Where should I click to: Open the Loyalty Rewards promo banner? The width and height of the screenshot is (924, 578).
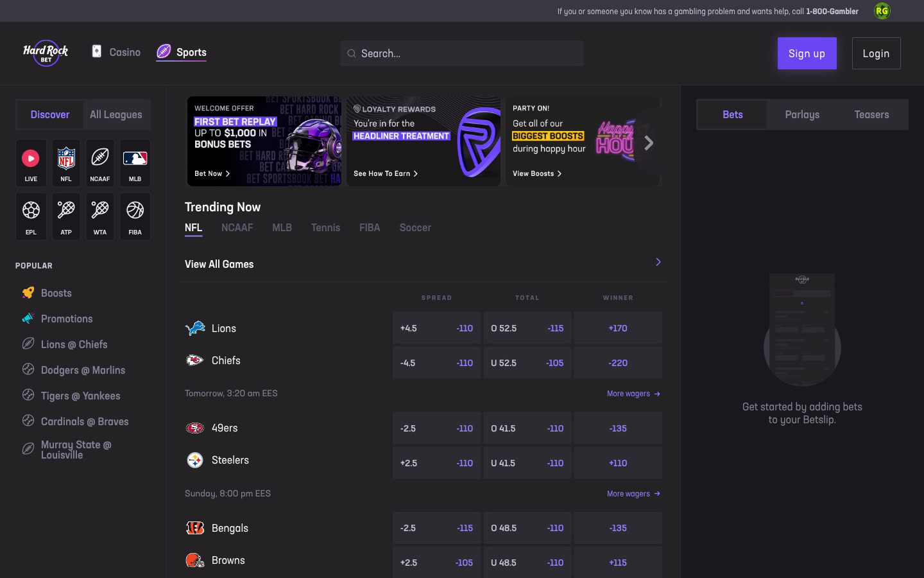424,141
